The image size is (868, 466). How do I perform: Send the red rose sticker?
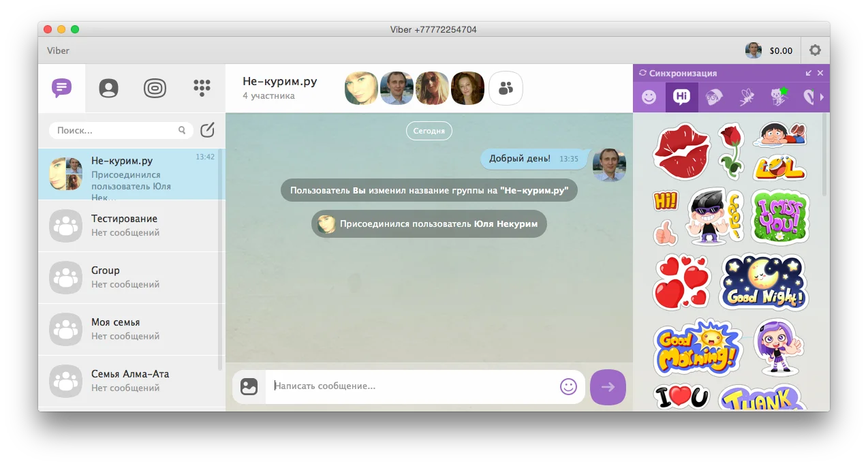[732, 151]
